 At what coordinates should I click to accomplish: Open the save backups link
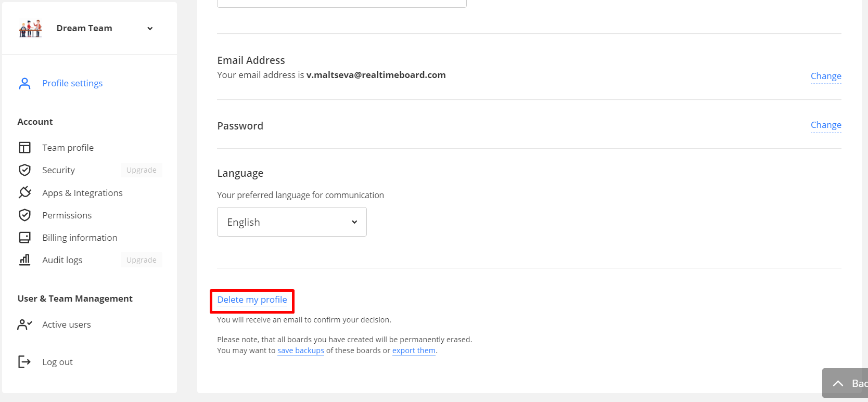pos(300,351)
